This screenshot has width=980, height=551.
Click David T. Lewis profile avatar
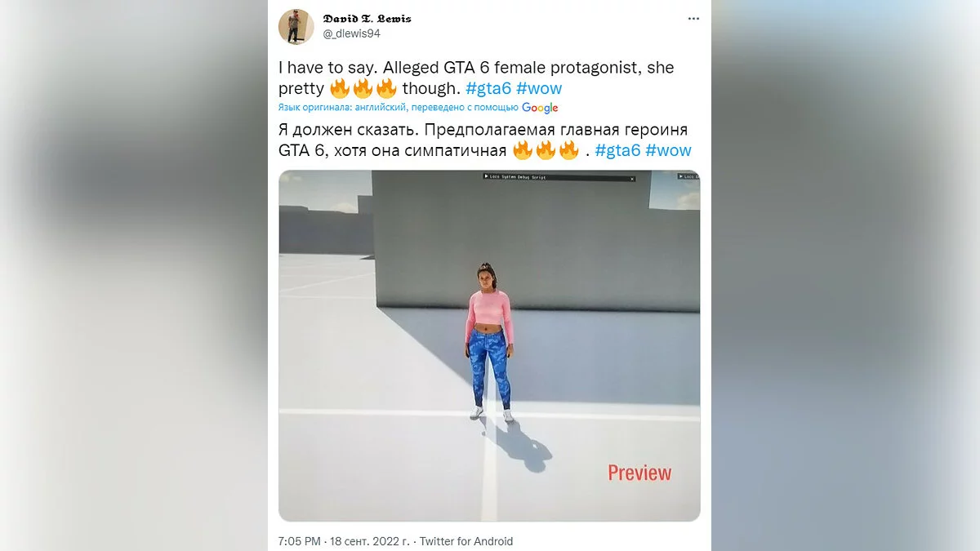point(296,26)
